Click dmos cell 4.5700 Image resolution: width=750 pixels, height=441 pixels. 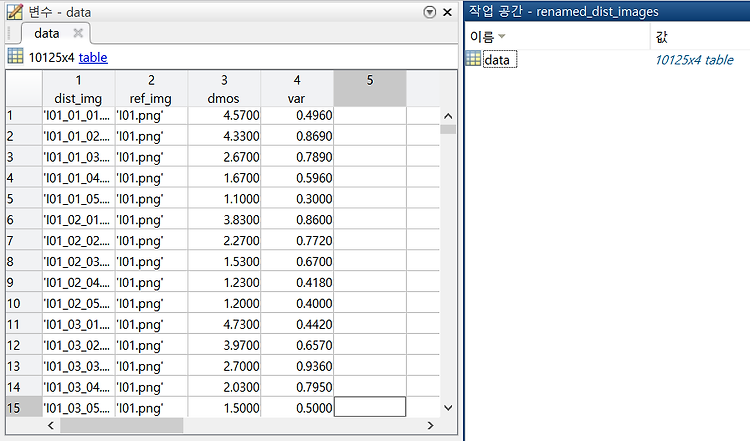[224, 115]
